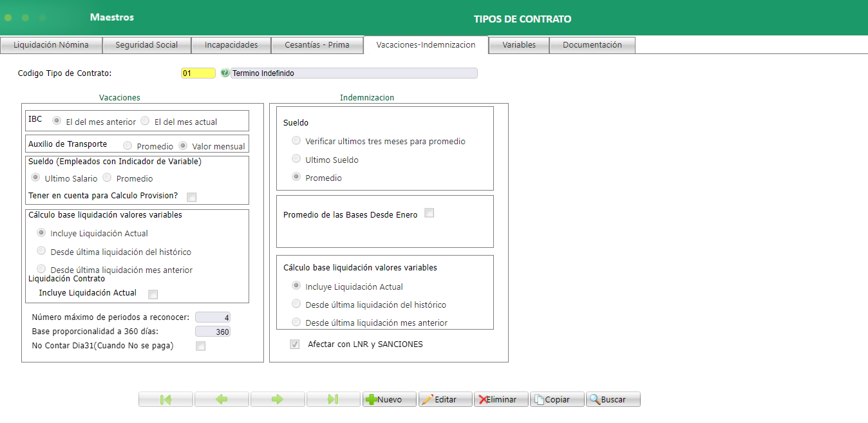Select 'Incluye Liquidación Actual' radio in Vacaciones
The height and width of the screenshot is (423, 868).
42,233
